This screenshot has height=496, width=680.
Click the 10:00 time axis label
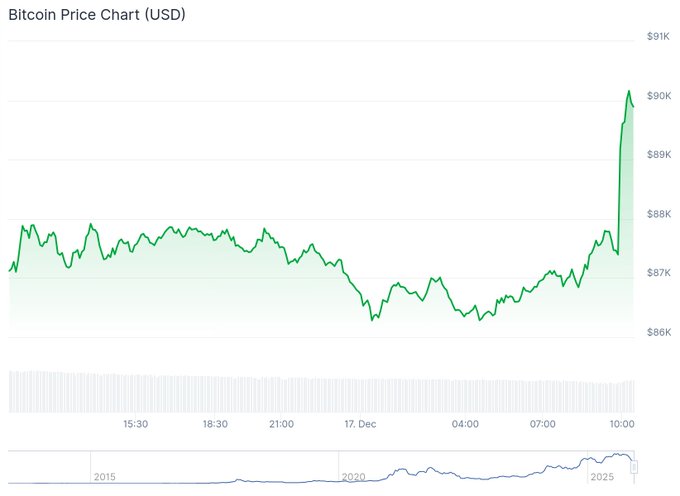pos(622,424)
